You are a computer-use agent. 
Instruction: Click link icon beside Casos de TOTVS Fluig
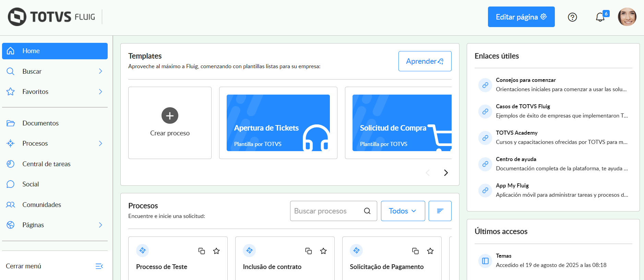[485, 111]
